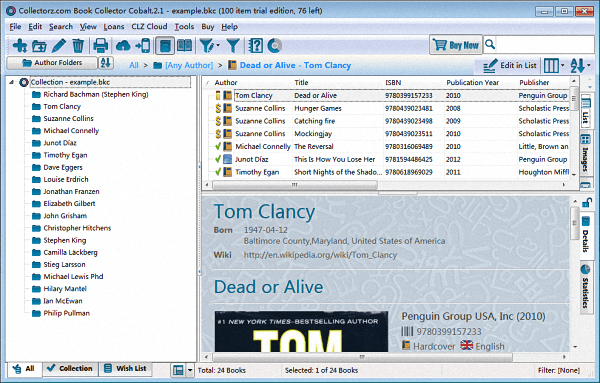Click the Buy Now button
This screenshot has height=383, width=600.
456,45
